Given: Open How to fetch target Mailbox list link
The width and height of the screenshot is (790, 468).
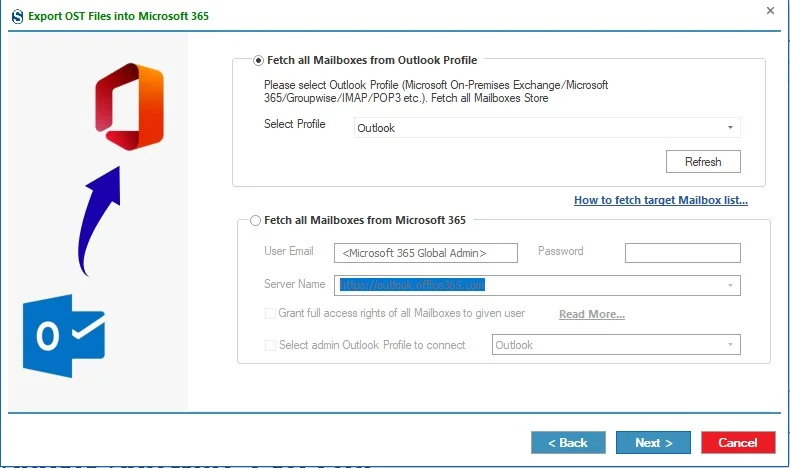Looking at the screenshot, I should click(x=661, y=200).
